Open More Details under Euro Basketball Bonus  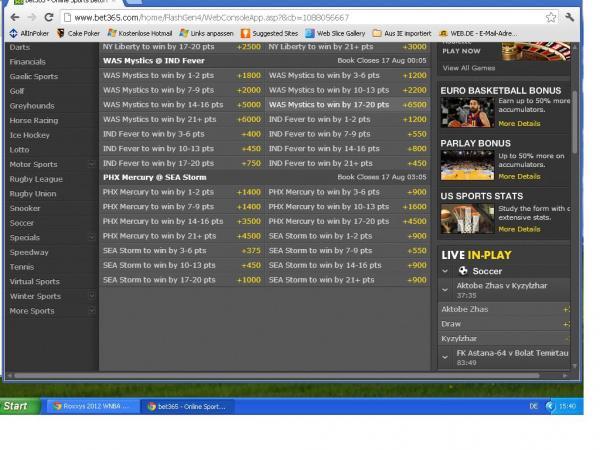[x=519, y=124]
